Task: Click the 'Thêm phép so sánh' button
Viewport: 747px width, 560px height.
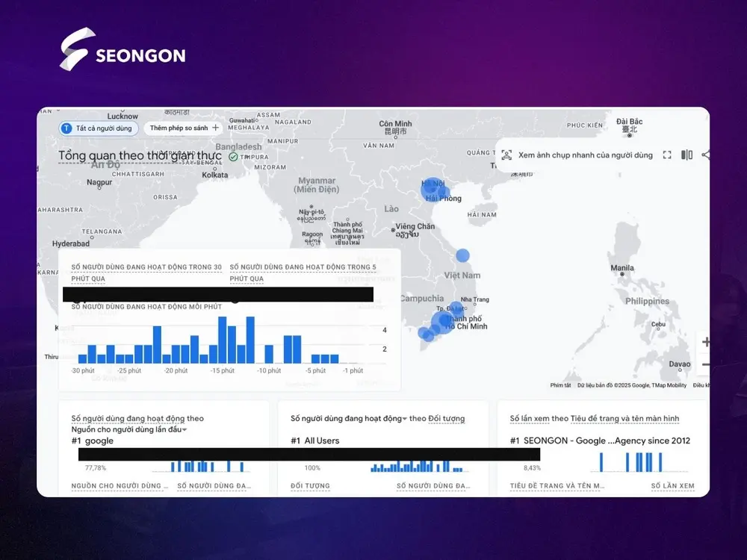Action: [x=184, y=128]
